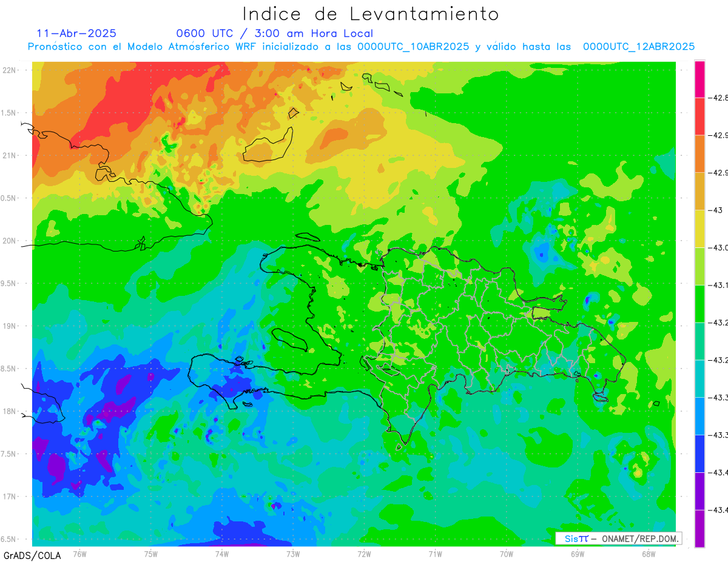Select the light blue legend swatch
728x562 pixels.
tap(699, 416)
